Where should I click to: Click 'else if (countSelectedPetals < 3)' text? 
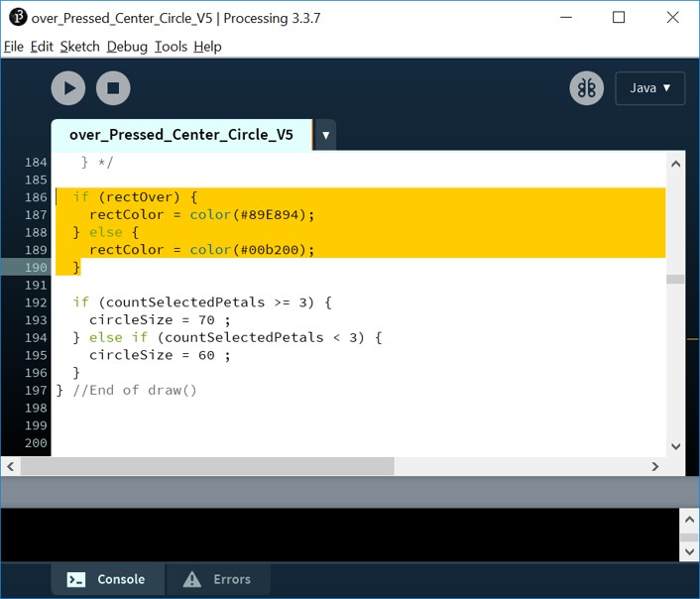coord(226,338)
